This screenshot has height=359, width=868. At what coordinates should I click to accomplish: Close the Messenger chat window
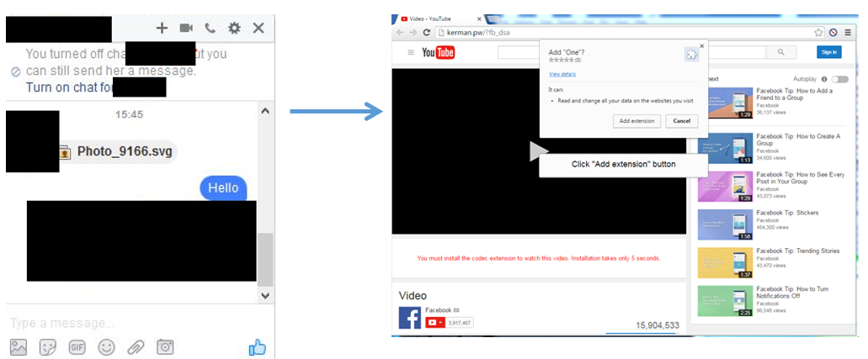tap(258, 29)
